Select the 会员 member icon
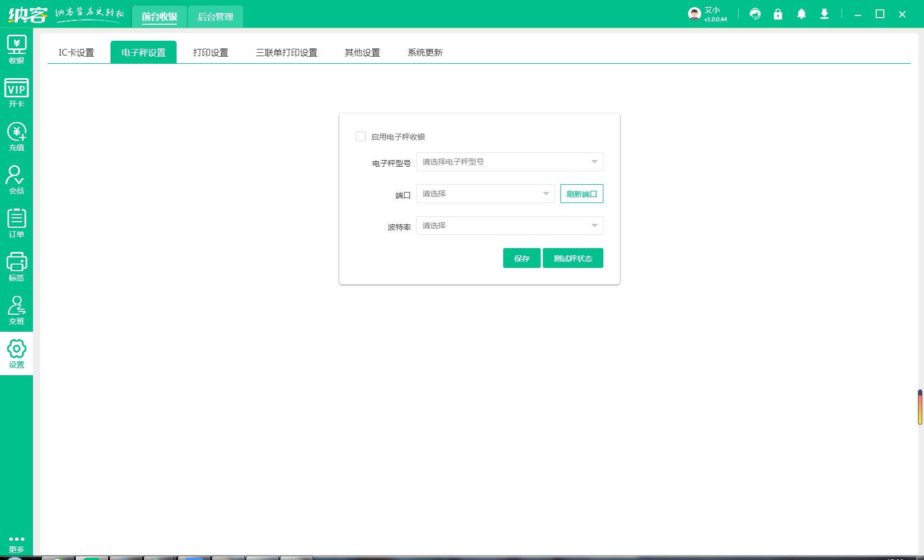 click(16, 180)
